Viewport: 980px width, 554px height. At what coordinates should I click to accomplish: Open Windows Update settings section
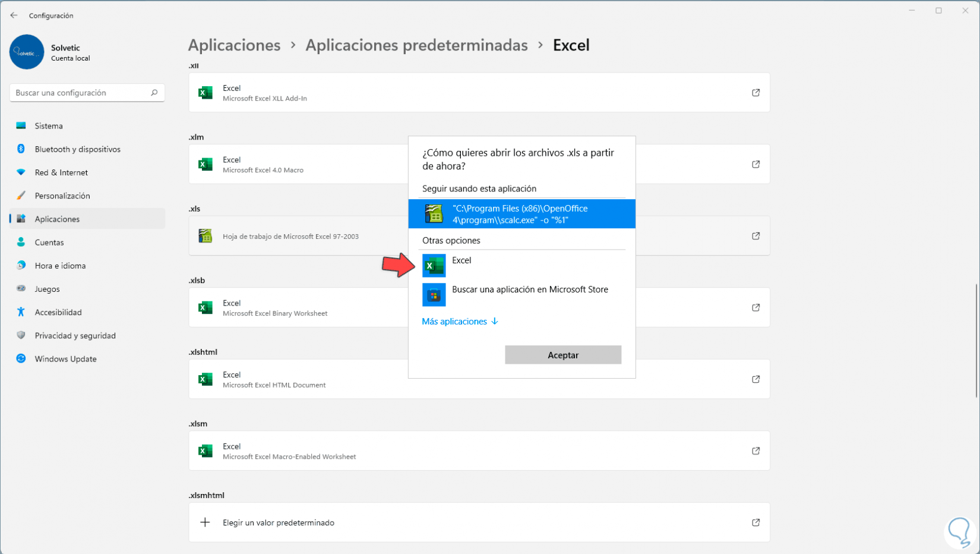point(65,359)
